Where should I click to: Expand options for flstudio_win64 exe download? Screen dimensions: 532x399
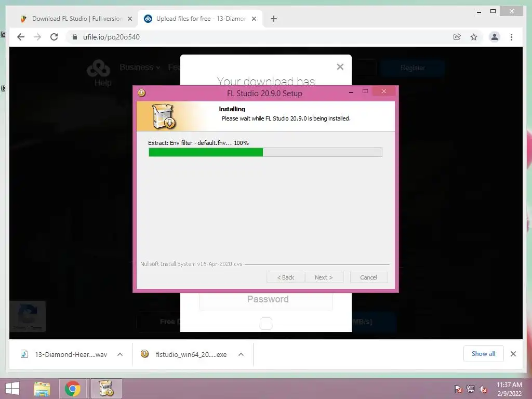tap(241, 354)
